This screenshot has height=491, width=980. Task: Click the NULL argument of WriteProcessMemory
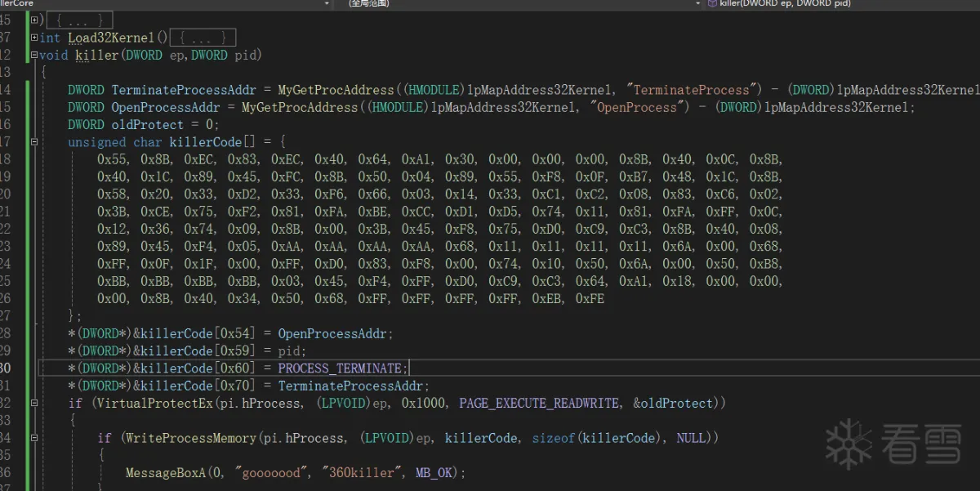click(692, 438)
